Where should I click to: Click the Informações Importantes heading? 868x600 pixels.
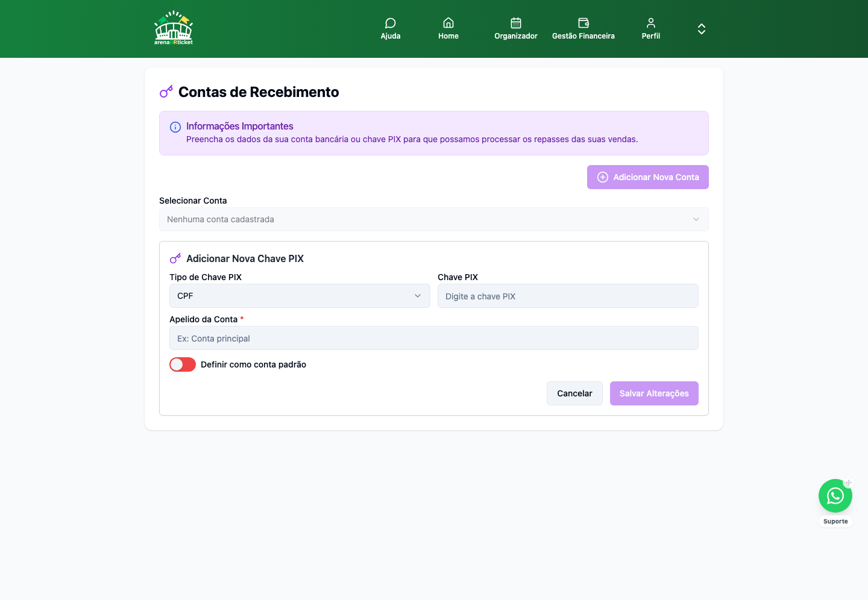(240, 126)
